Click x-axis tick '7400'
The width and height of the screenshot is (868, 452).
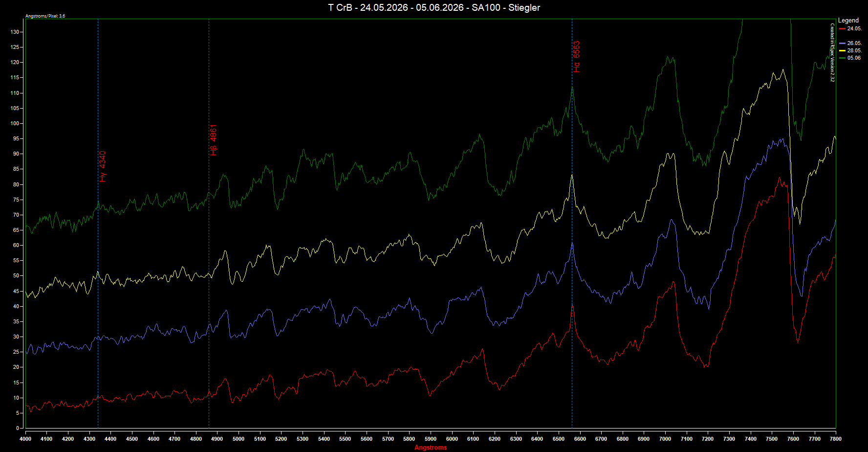(x=751, y=439)
